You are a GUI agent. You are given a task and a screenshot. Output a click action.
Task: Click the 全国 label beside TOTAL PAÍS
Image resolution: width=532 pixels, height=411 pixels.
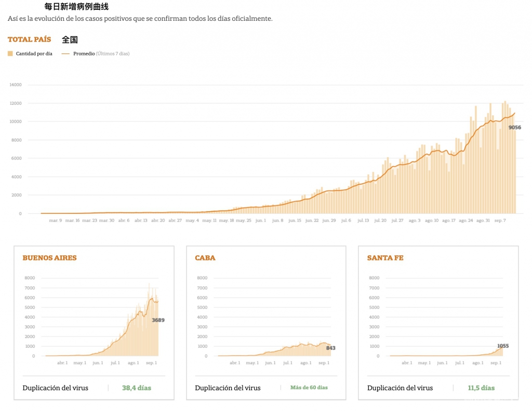click(x=70, y=39)
